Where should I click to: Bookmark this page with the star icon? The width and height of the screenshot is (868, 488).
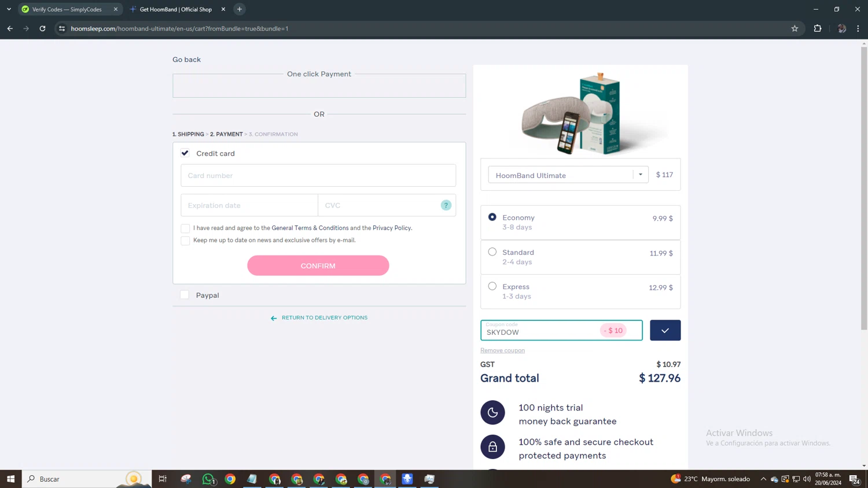(x=795, y=28)
